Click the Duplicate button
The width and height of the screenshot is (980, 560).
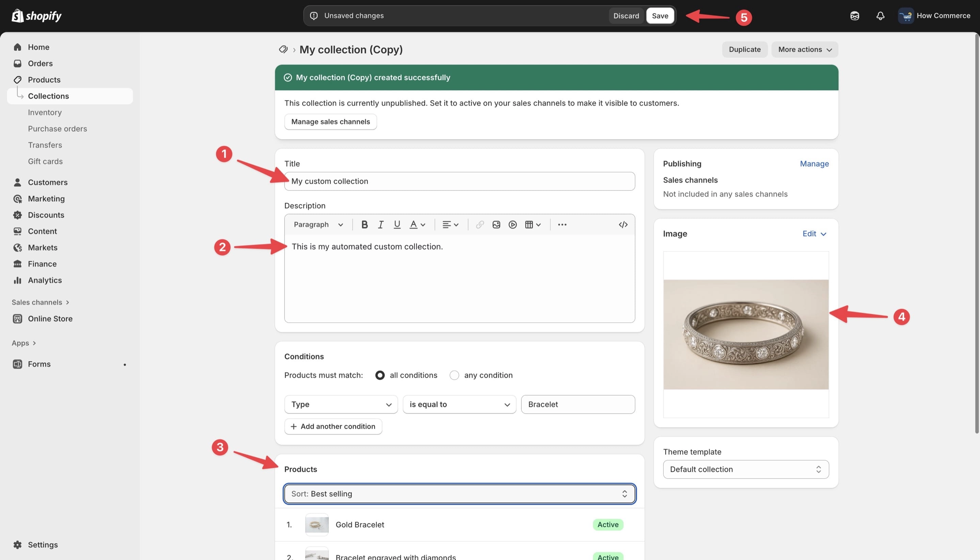point(745,49)
